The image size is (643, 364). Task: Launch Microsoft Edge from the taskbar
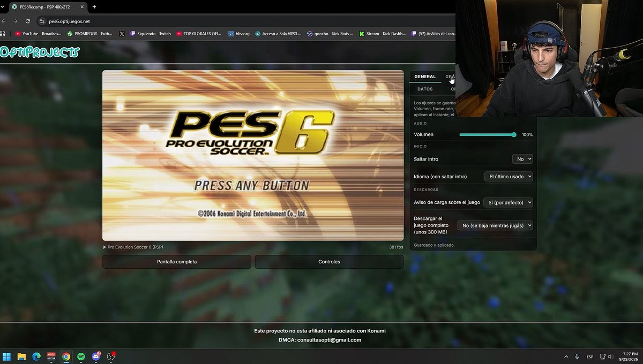coord(36,357)
